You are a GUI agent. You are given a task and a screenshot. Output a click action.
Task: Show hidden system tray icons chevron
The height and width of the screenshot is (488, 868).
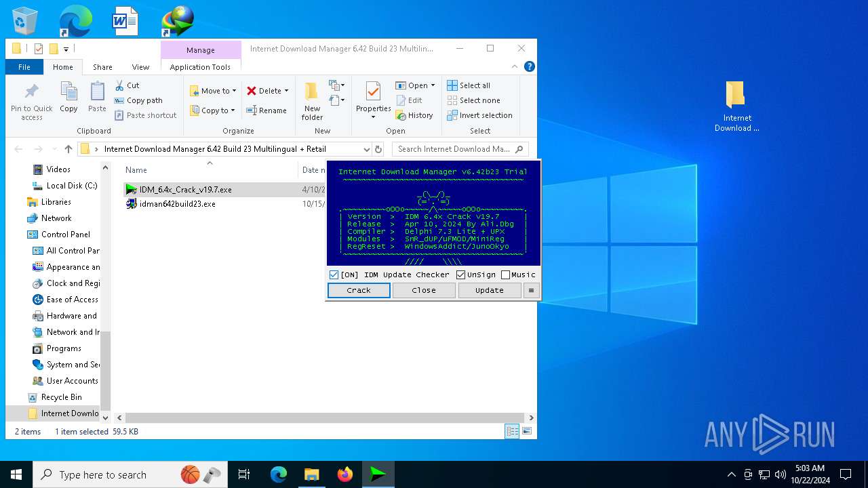coord(731,474)
